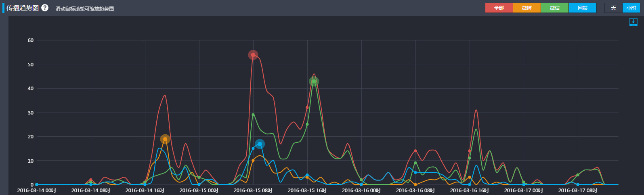Viewport: 644px width, 195px height.
Task: Toggle the 全部 series legend
Action: click(x=499, y=8)
